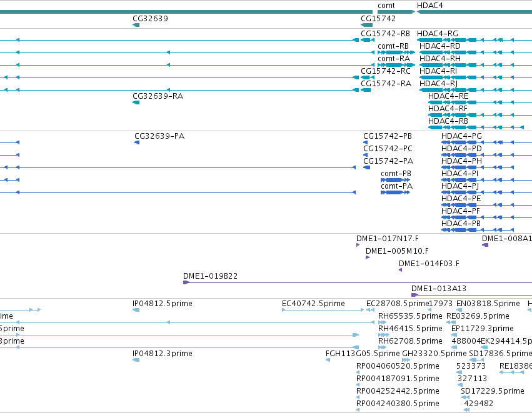Open EST RH65535.5prime
This screenshot has width=532, height=413.
point(410,317)
